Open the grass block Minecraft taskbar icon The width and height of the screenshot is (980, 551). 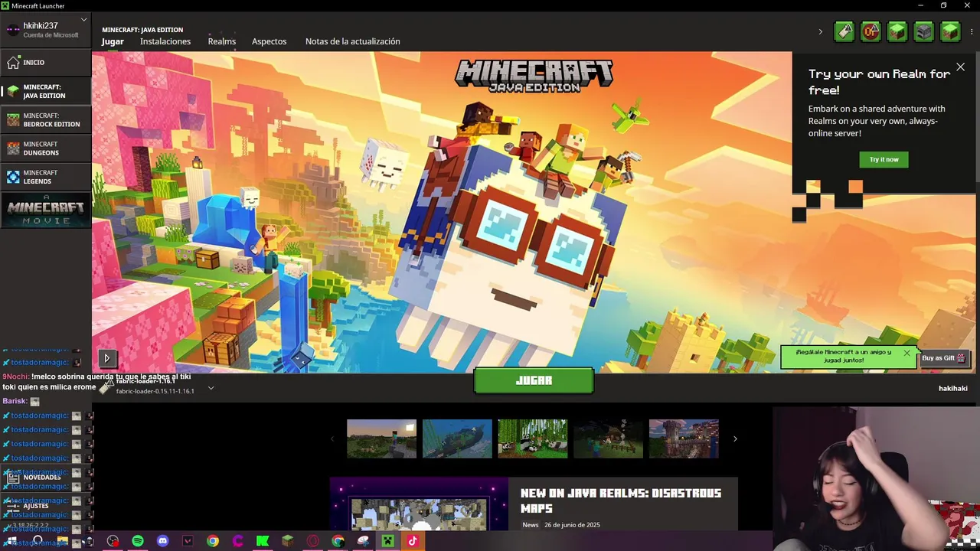288,541
